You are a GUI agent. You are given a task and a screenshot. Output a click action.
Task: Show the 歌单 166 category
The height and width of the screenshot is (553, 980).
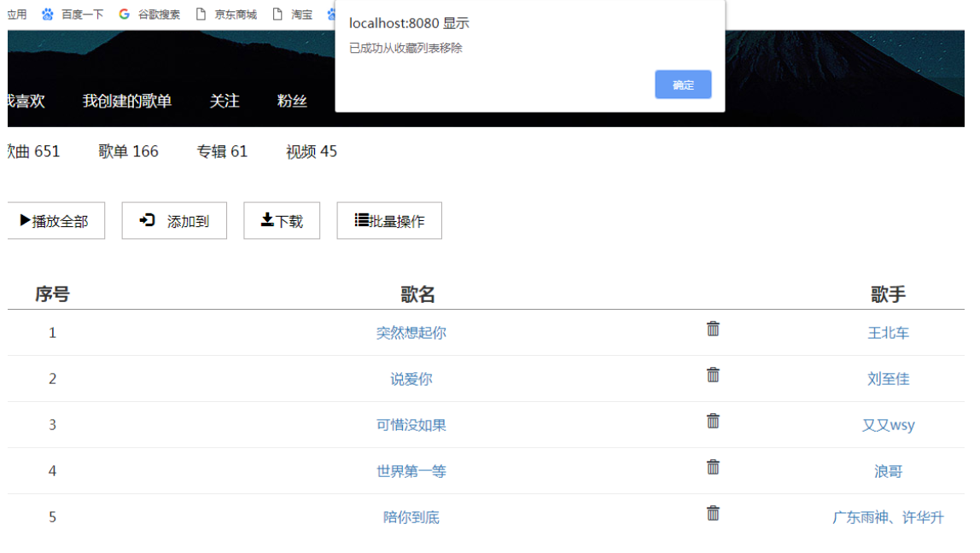pyautogui.click(x=128, y=152)
